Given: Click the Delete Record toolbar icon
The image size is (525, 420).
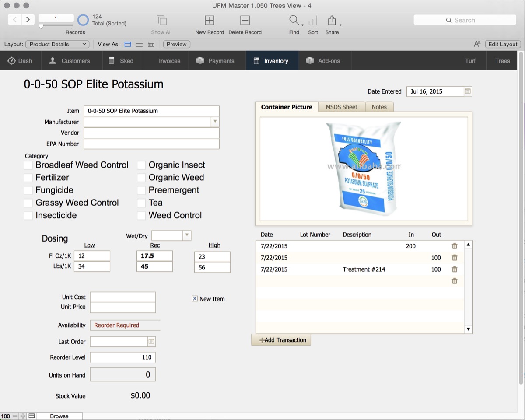Looking at the screenshot, I should click(x=245, y=20).
